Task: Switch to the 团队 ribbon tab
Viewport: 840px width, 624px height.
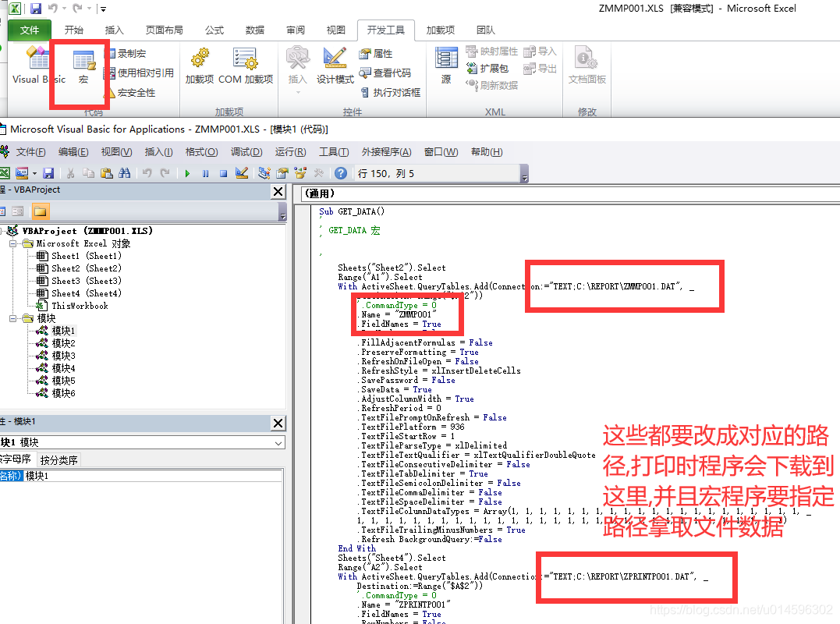Action: tap(486, 30)
